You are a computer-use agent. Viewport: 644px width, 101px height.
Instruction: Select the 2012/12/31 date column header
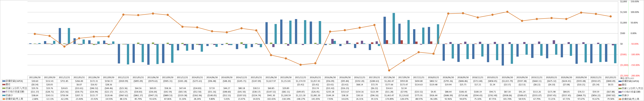tap(123, 78)
